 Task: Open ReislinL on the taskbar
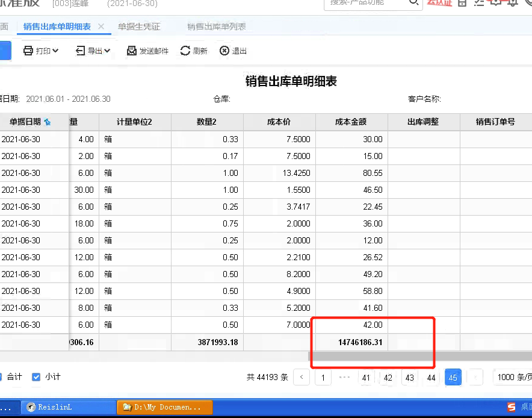pyautogui.click(x=69, y=407)
